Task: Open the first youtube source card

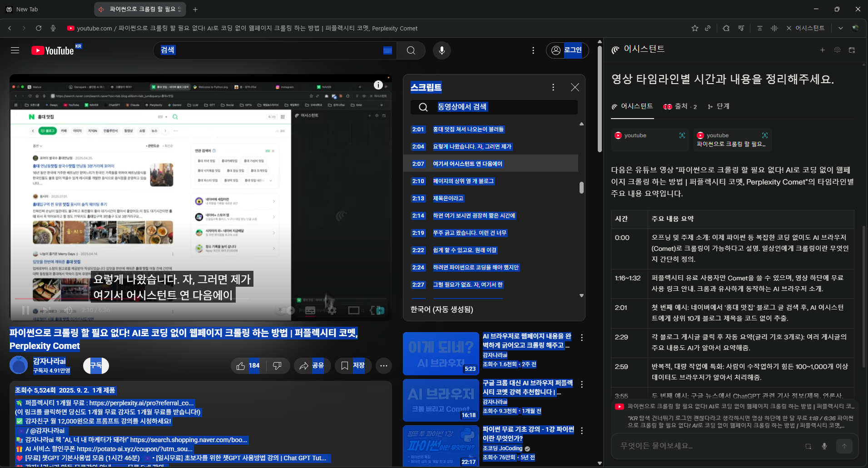Action: point(650,140)
